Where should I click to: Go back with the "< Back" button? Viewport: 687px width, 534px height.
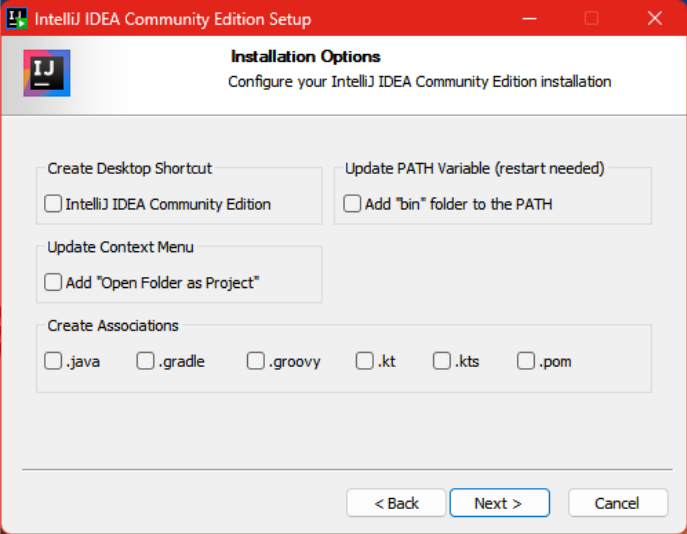[x=396, y=503]
